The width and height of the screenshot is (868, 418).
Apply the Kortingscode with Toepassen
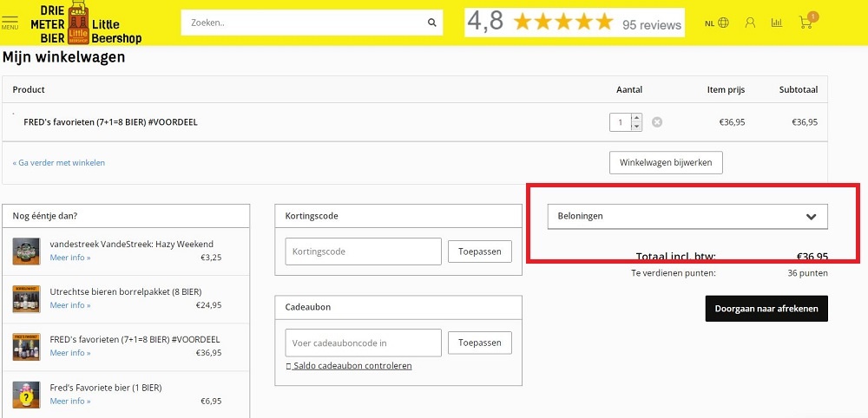[x=480, y=251]
